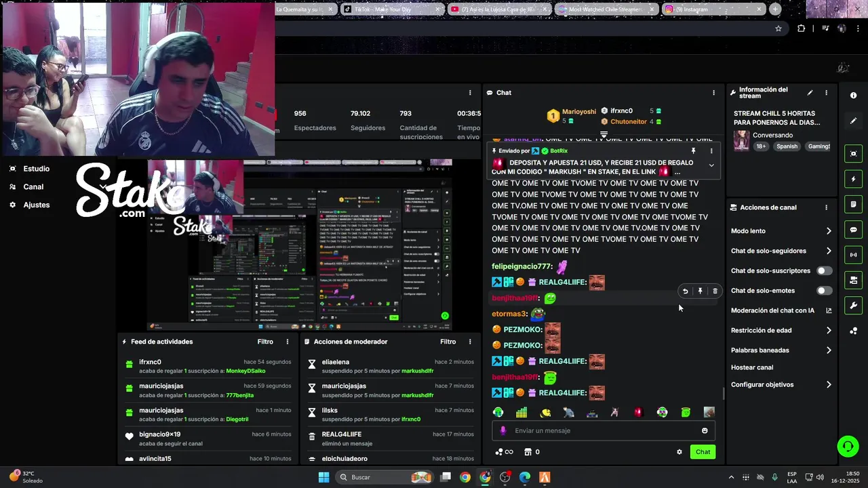Click Hostear canal option
Screen dimensions: 868x488
(x=752, y=367)
